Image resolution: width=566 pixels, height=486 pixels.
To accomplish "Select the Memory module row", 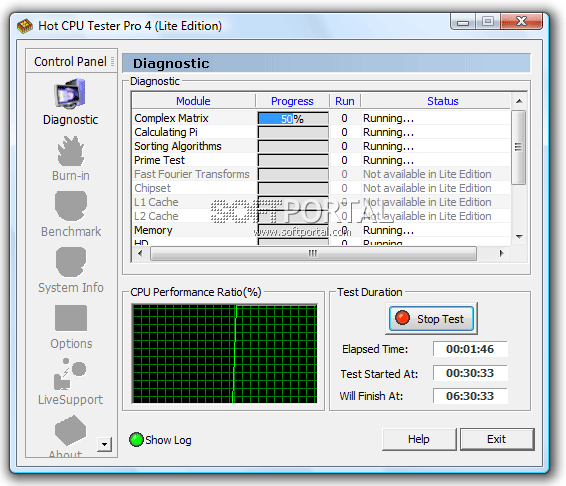I will coord(321,230).
